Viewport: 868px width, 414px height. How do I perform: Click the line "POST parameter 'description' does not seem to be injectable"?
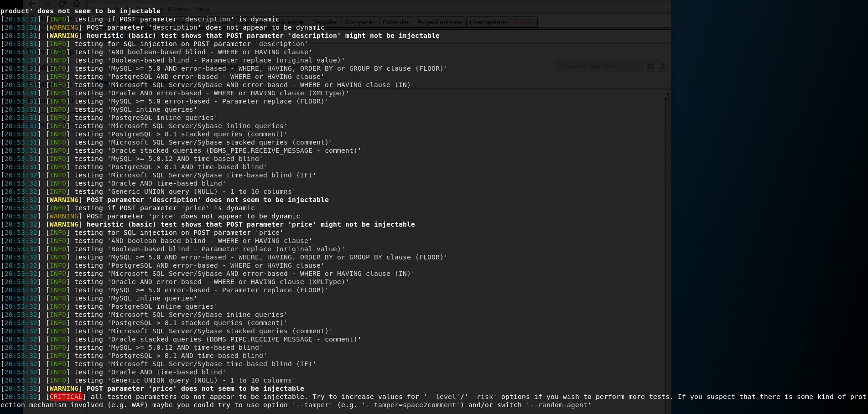point(208,200)
